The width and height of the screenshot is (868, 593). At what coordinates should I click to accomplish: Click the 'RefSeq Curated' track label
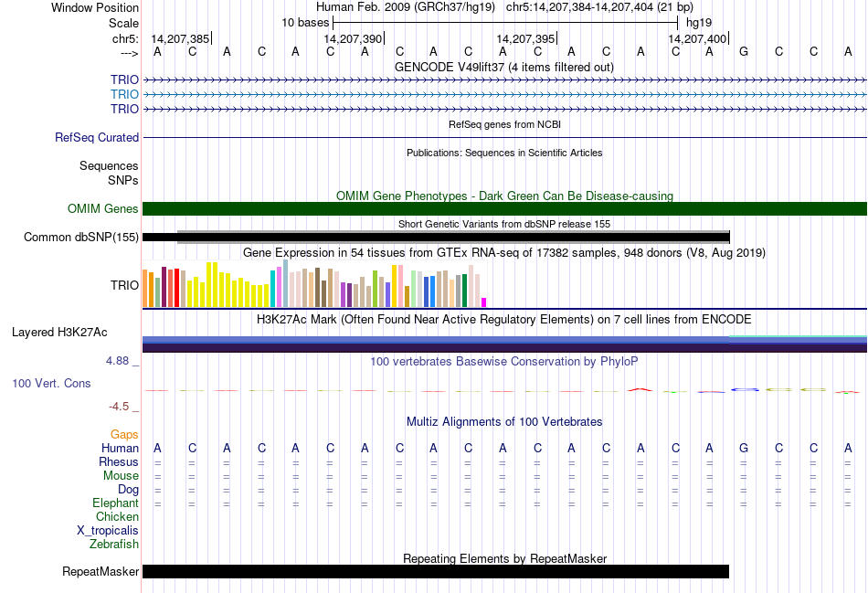(96, 137)
